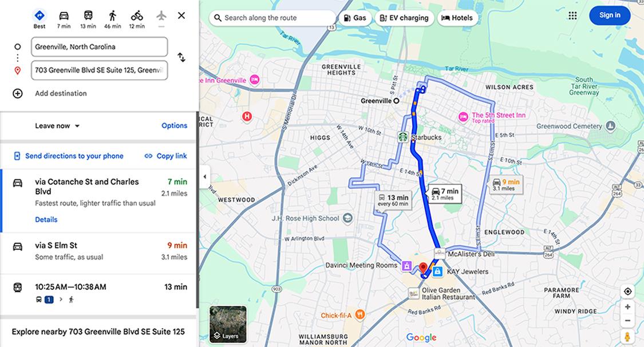Screen dimensions: 644x347
Task: Edit the 703 Greenville Blvd destination field
Action: (x=100, y=70)
